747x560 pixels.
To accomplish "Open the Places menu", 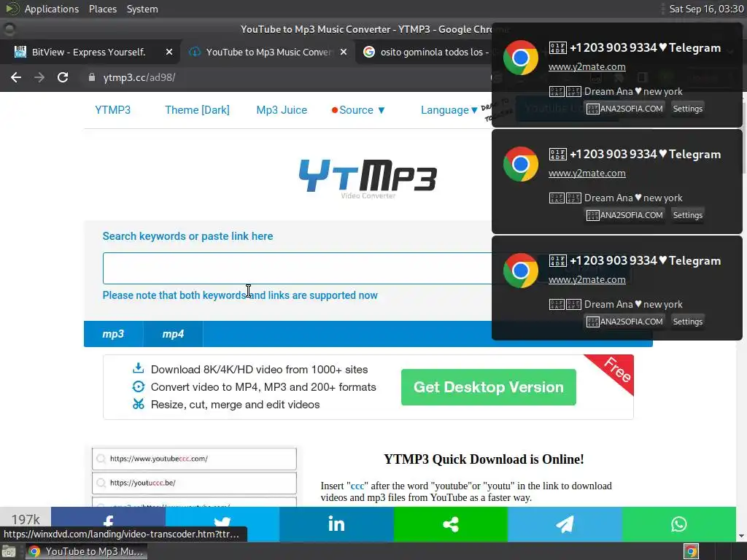I will 102,9.
